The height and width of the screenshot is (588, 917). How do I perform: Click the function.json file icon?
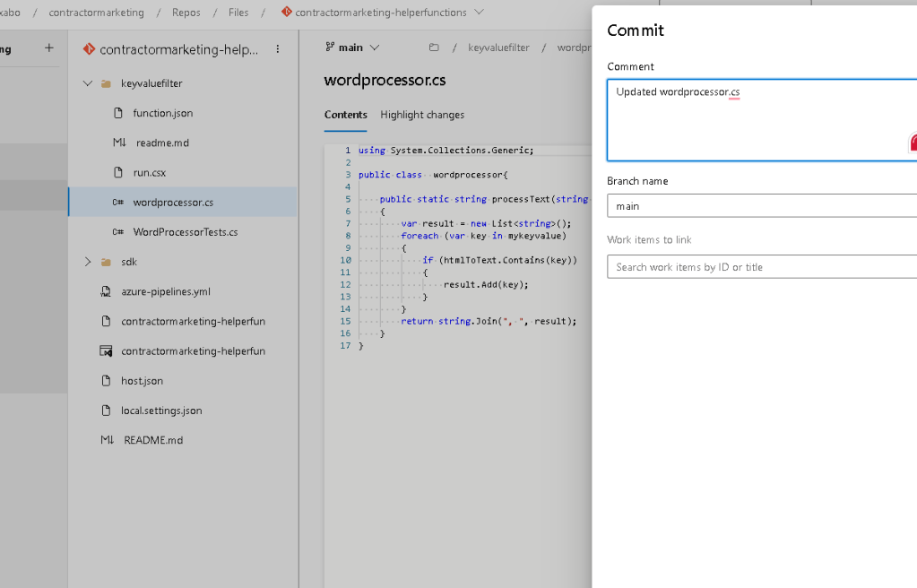pos(118,113)
